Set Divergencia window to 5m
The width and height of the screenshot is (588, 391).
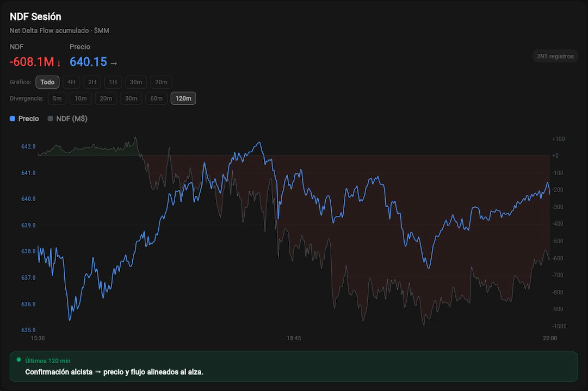(57, 98)
